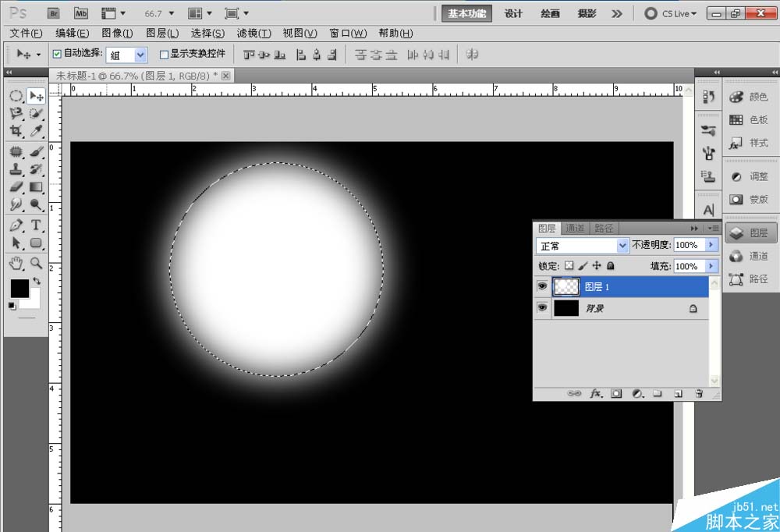The height and width of the screenshot is (532, 780).
Task: Launch Adobe Bridge
Action: pyautogui.click(x=54, y=13)
